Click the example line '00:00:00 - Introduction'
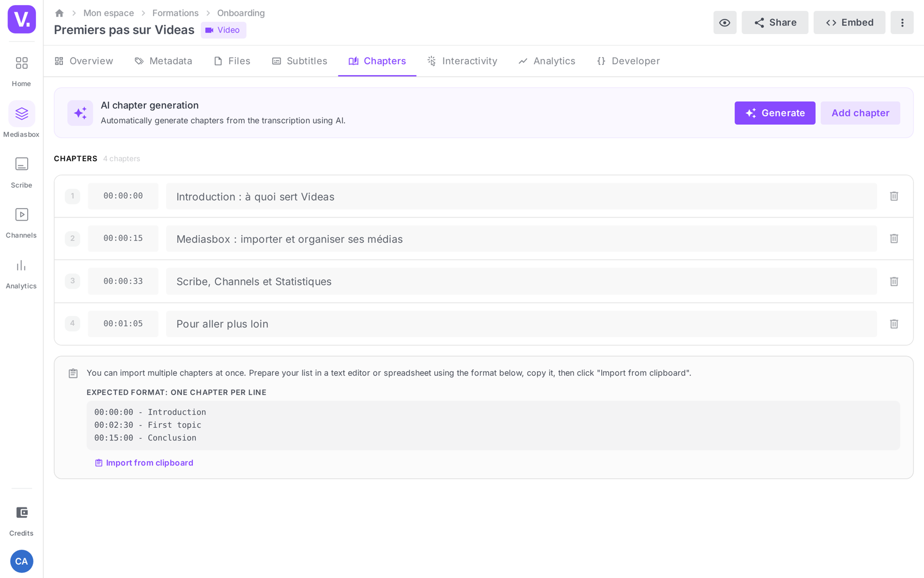This screenshot has height=578, width=924. [150, 412]
